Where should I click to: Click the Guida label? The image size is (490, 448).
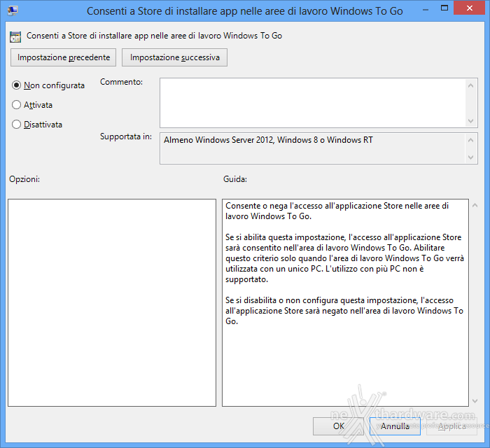235,179
